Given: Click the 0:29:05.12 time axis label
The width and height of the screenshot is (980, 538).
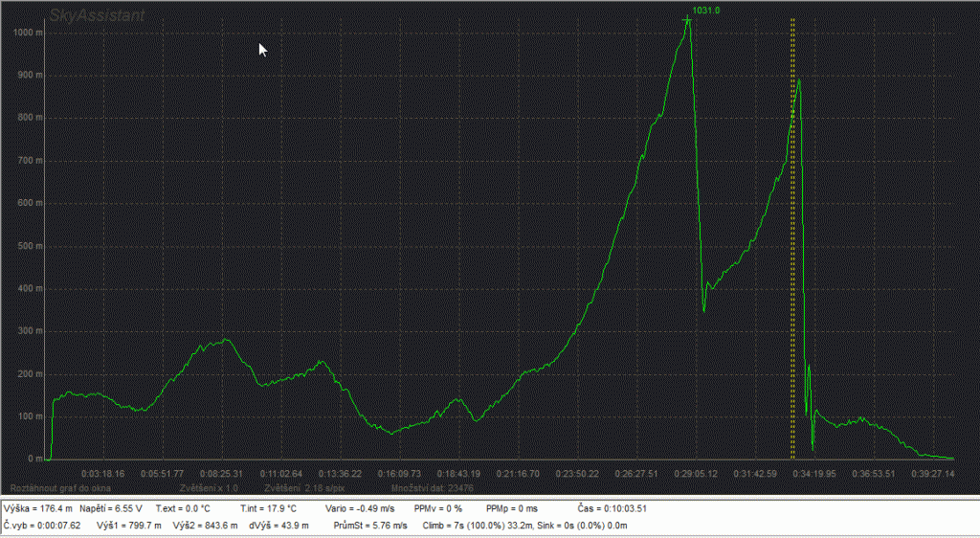Looking at the screenshot, I should (695, 473).
